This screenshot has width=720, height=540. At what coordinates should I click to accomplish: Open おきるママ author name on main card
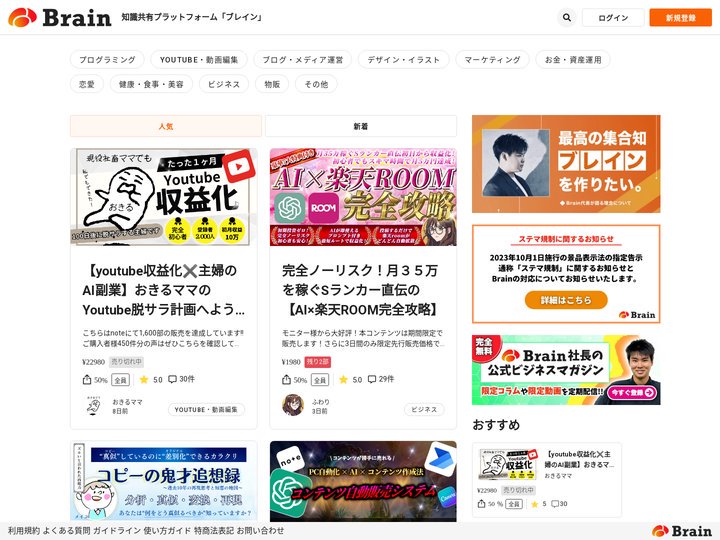point(127,402)
